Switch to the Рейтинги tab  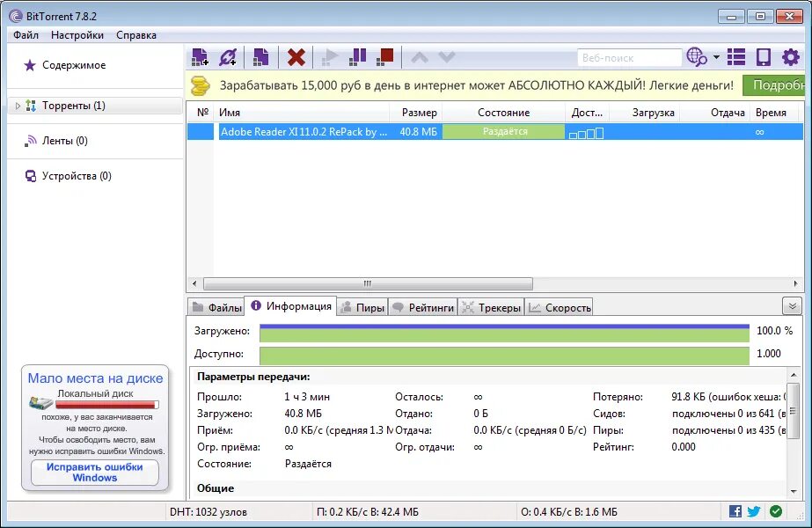423,308
